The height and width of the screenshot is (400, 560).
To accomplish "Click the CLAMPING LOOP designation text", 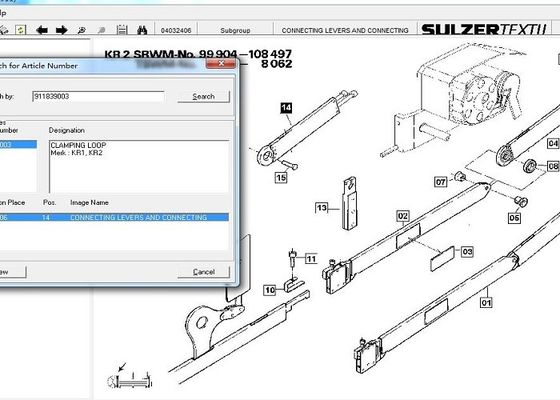I will (x=78, y=145).
